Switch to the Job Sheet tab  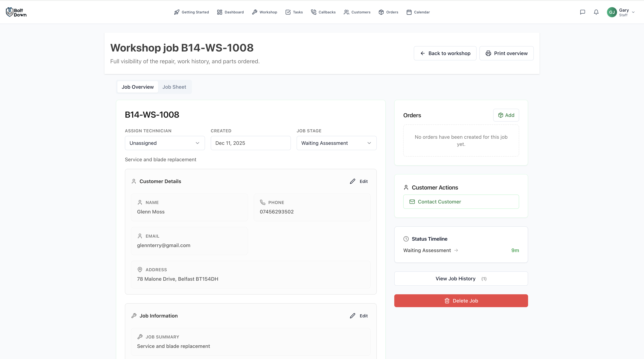tap(174, 87)
